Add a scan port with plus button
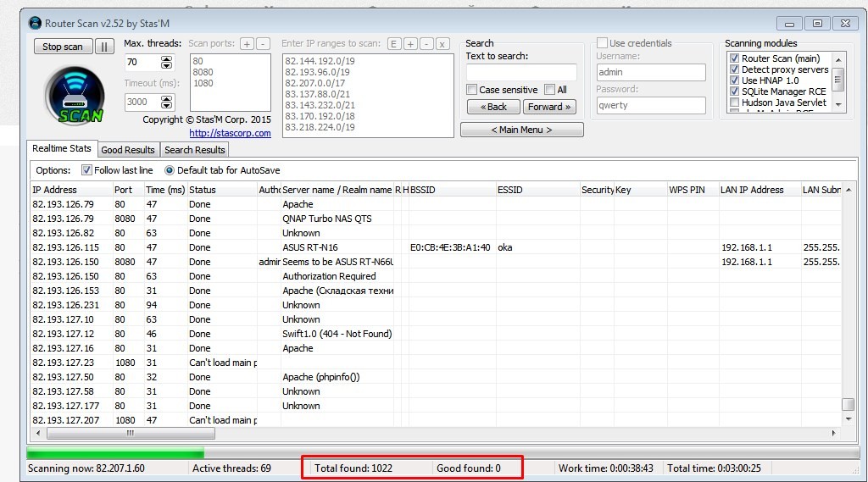This screenshot has width=868, height=482. point(247,44)
